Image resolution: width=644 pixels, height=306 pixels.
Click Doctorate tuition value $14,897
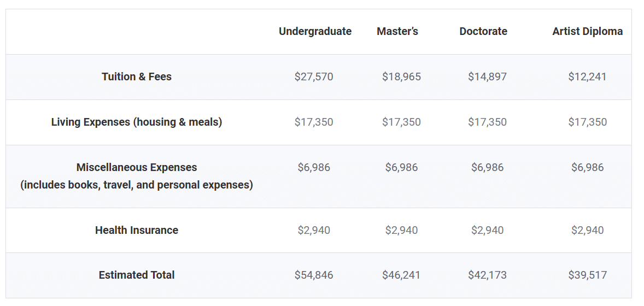pyautogui.click(x=487, y=76)
